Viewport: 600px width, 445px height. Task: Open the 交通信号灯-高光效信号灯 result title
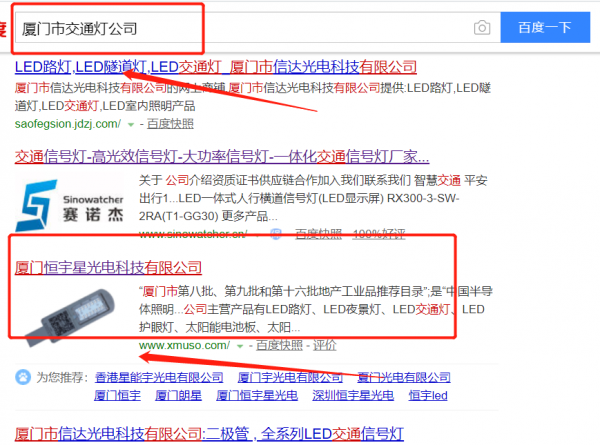(x=222, y=157)
